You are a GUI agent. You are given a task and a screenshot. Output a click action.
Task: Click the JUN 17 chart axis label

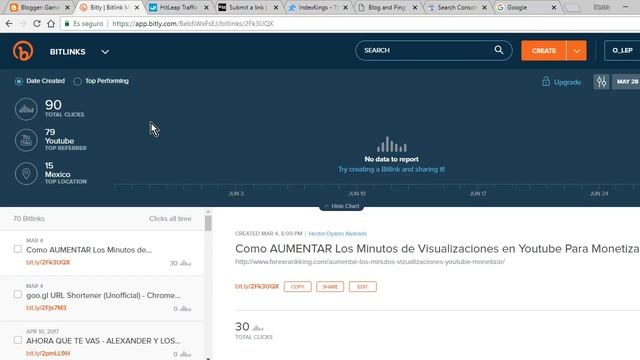(478, 193)
